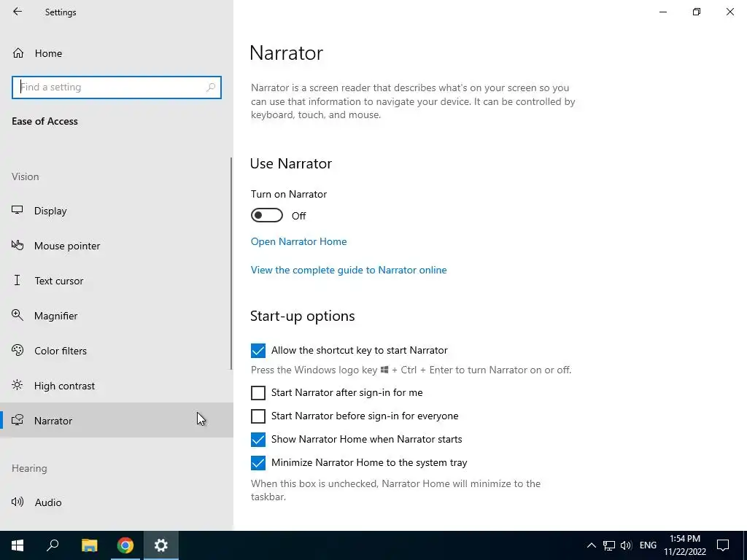Open taskbar search

53,545
